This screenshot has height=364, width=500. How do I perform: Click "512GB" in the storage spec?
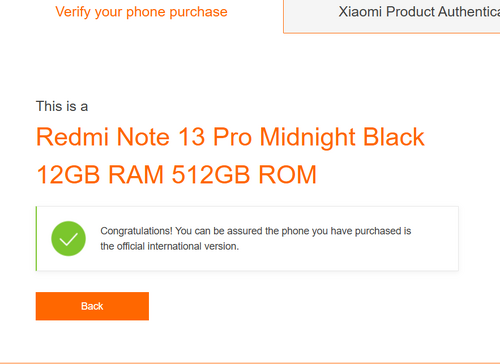point(211,174)
